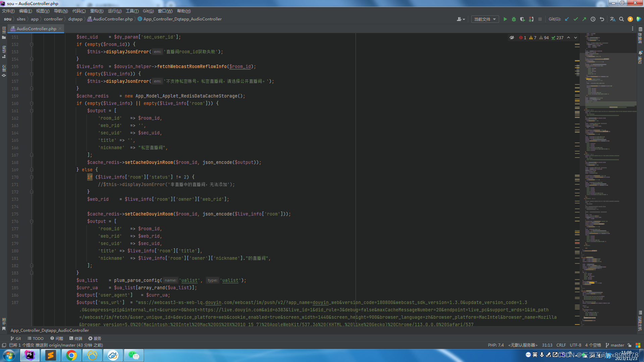Open the Database tool window on right sidebar
644x362 pixels.
point(640,36)
